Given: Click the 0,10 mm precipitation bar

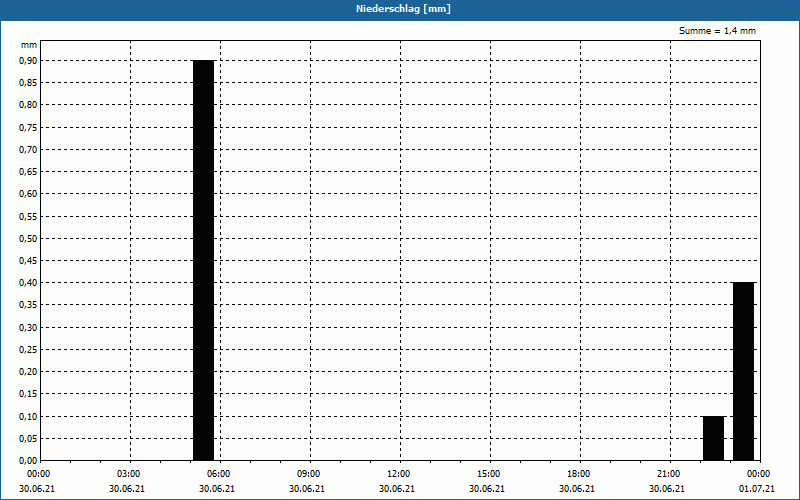Looking at the screenshot, I should 713,438.
